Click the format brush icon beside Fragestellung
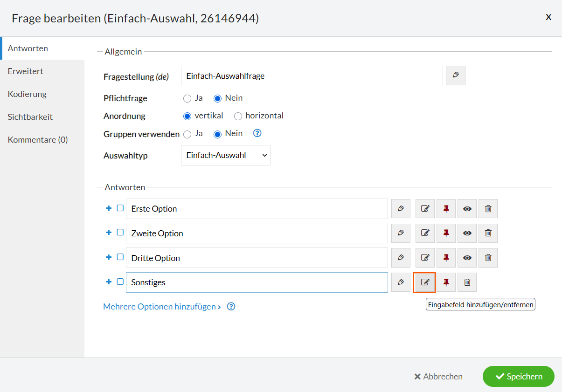Viewport: 562px width, 392px height. (455, 76)
